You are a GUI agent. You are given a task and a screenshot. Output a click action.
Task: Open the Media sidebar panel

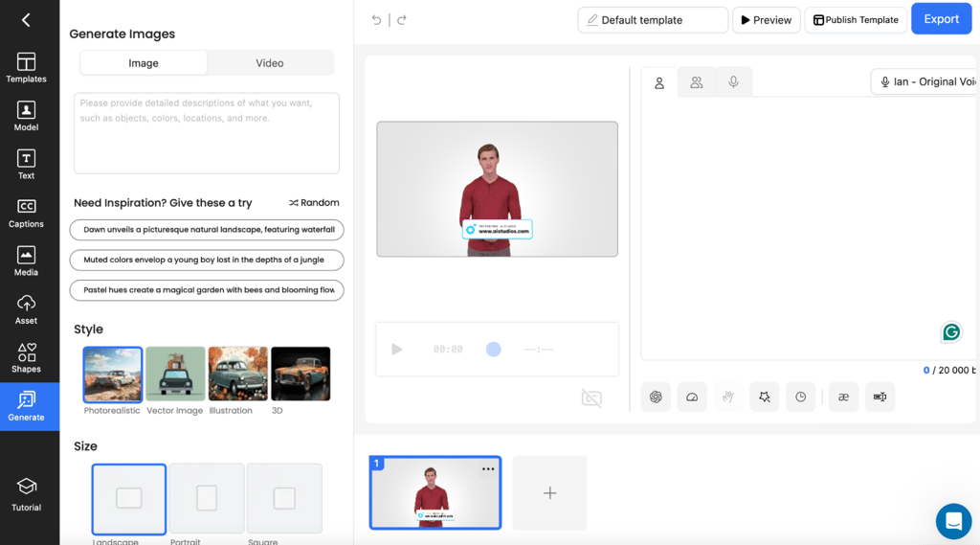coord(26,261)
